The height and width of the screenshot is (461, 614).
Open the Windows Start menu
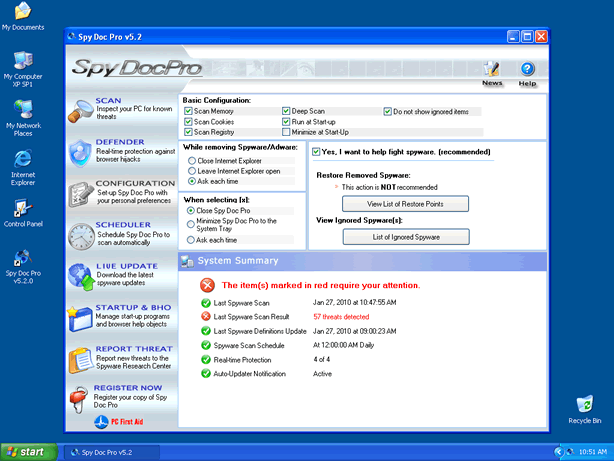(x=29, y=452)
